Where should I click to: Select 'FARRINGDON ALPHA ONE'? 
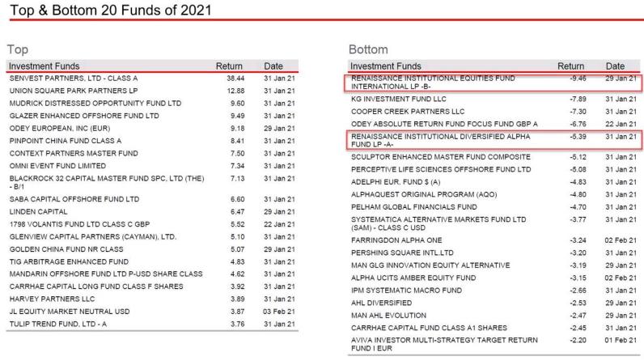coord(396,240)
